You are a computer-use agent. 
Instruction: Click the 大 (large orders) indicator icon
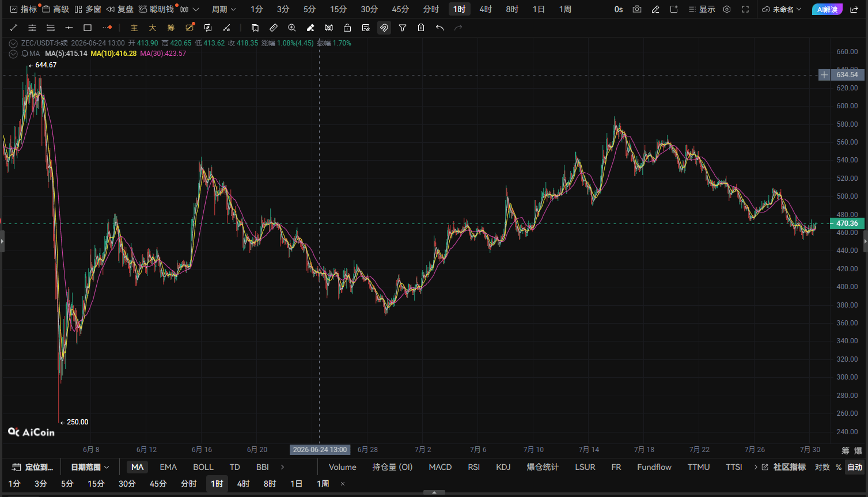pyautogui.click(x=153, y=28)
